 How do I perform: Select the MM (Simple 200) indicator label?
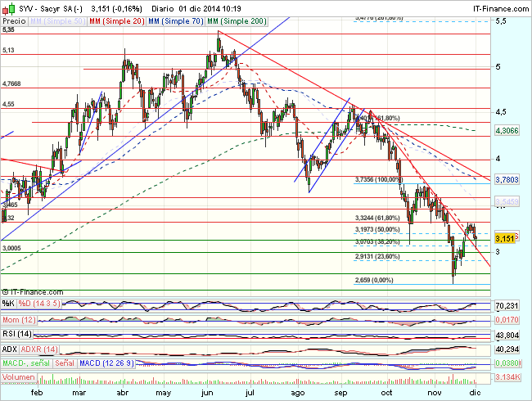pos(237,20)
